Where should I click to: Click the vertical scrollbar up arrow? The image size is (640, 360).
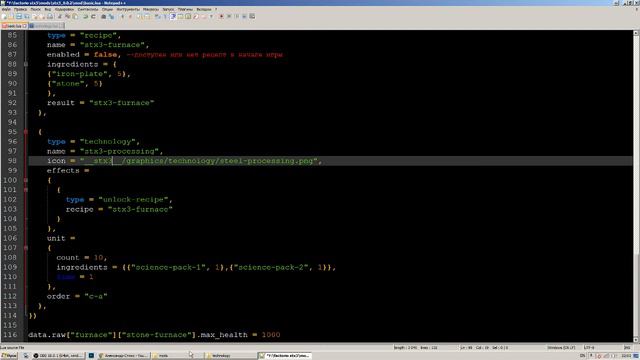tap(636, 33)
